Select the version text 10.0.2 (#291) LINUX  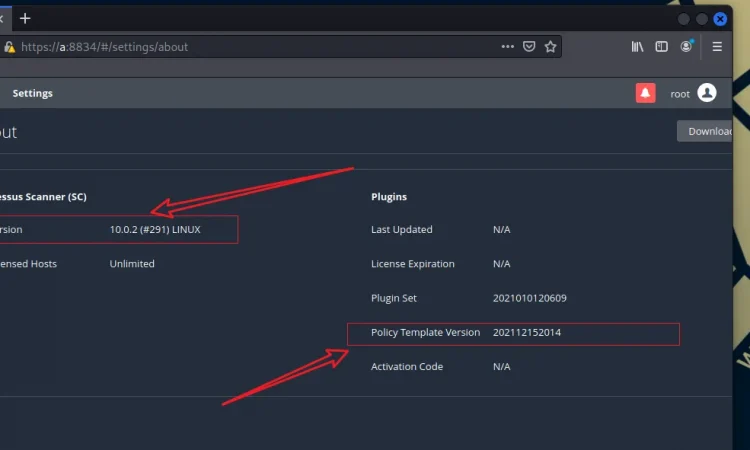pyautogui.click(x=155, y=230)
